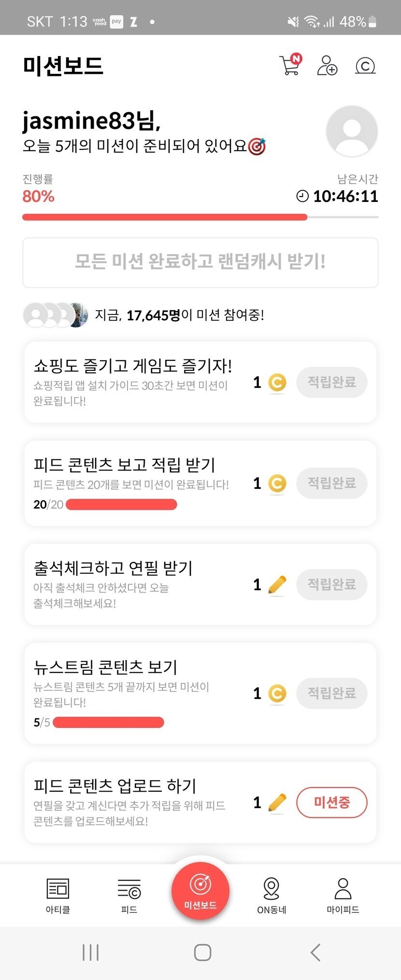Tap 적립완료 on the shopping game mission

(x=331, y=382)
